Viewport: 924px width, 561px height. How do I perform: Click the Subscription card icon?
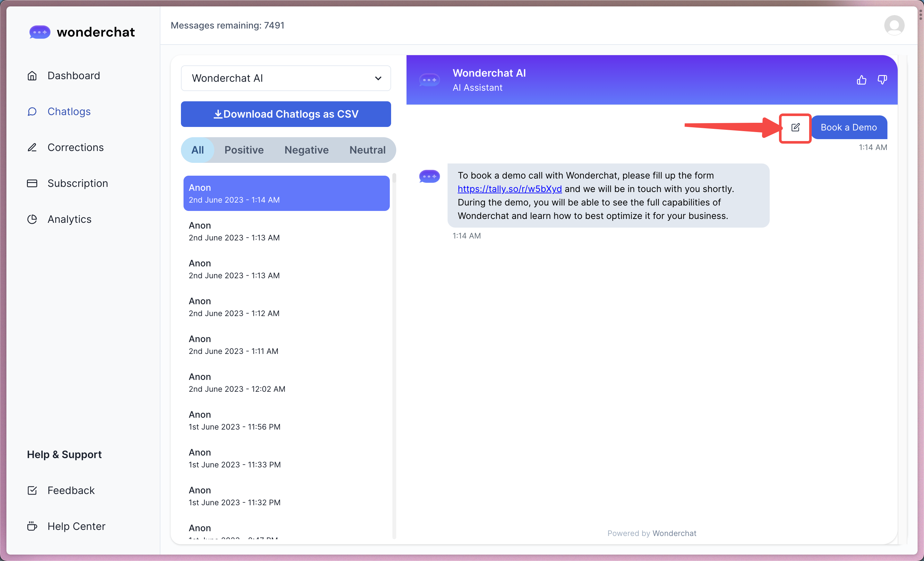point(32,183)
